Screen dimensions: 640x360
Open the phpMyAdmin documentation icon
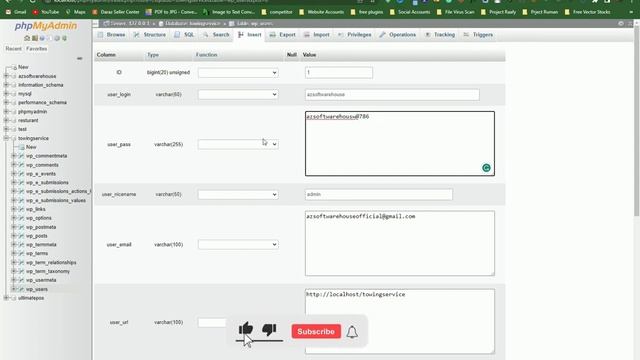[42, 38]
